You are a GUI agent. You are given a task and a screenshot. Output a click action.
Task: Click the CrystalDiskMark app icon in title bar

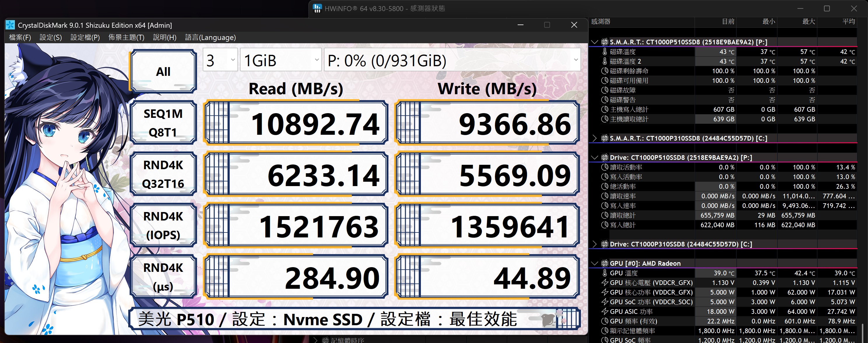pyautogui.click(x=10, y=25)
